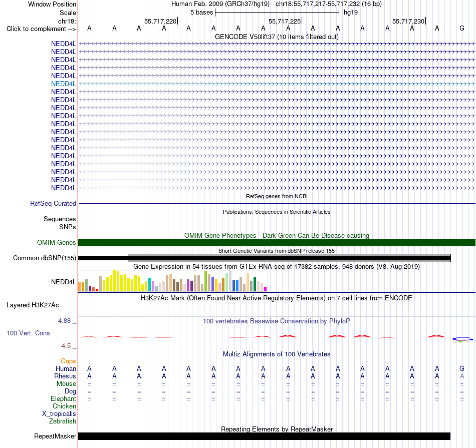The image size is (476, 448).
Task: Click the orange 'Gaps' row label
Action: [x=68, y=361]
